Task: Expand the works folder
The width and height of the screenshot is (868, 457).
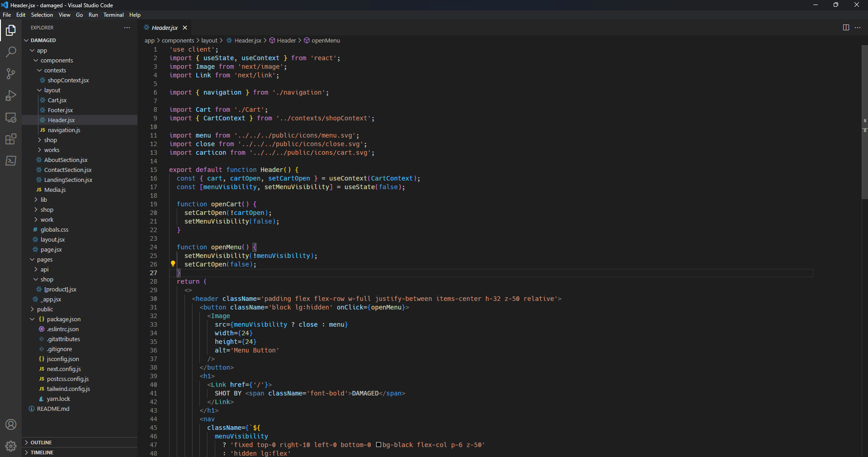Action: pyautogui.click(x=80, y=150)
